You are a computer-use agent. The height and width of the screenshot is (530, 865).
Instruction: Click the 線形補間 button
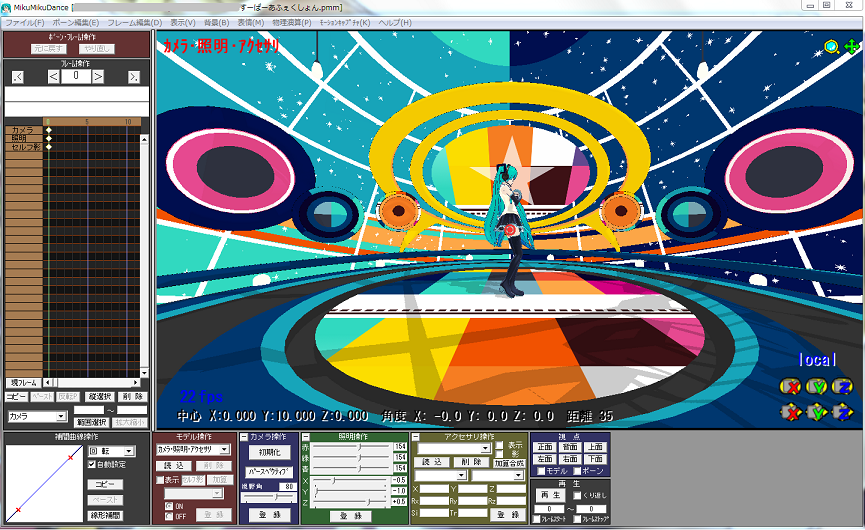(105, 516)
